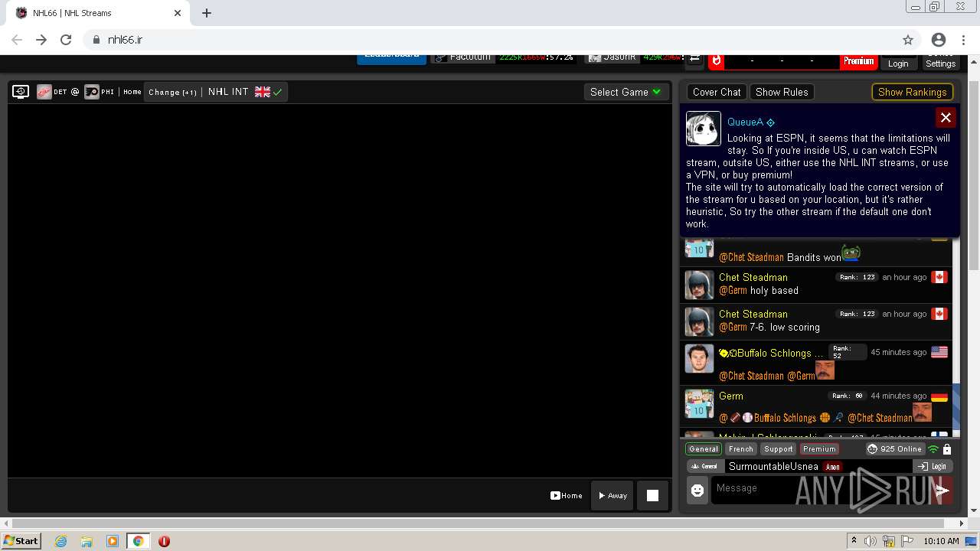
Task: Click the TV monitor icon beside DET
Action: tap(21, 92)
